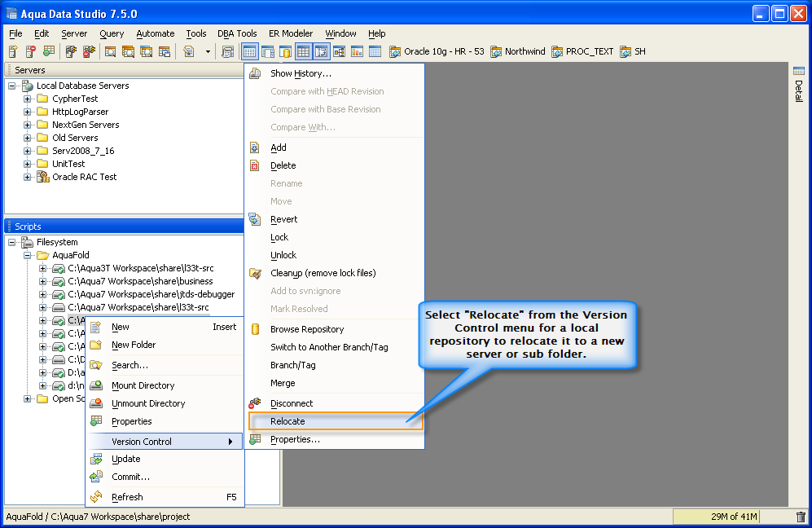This screenshot has height=528, width=812.
Task: Expand the HttpLogParser folder
Action: [x=28, y=112]
